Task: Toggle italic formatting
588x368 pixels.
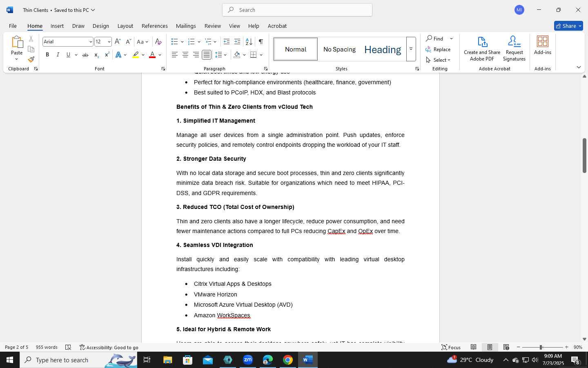Action: (58, 55)
